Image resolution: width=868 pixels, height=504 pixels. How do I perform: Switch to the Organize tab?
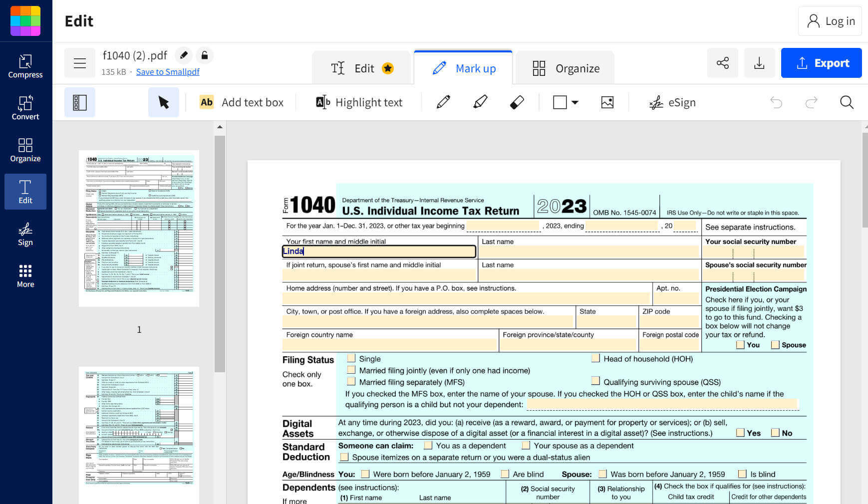[x=565, y=68]
